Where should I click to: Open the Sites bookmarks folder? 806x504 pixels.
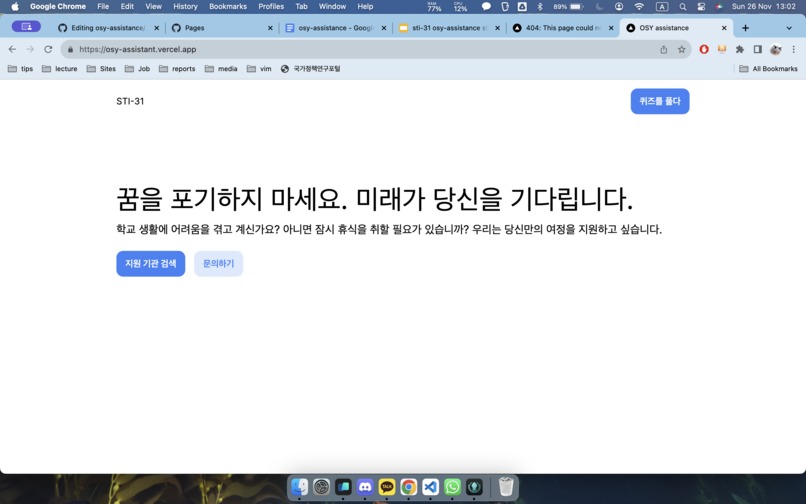click(x=101, y=68)
